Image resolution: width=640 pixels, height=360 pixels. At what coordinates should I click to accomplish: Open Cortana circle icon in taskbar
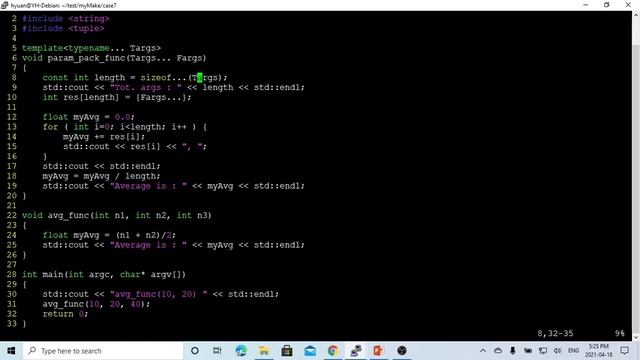(195, 351)
